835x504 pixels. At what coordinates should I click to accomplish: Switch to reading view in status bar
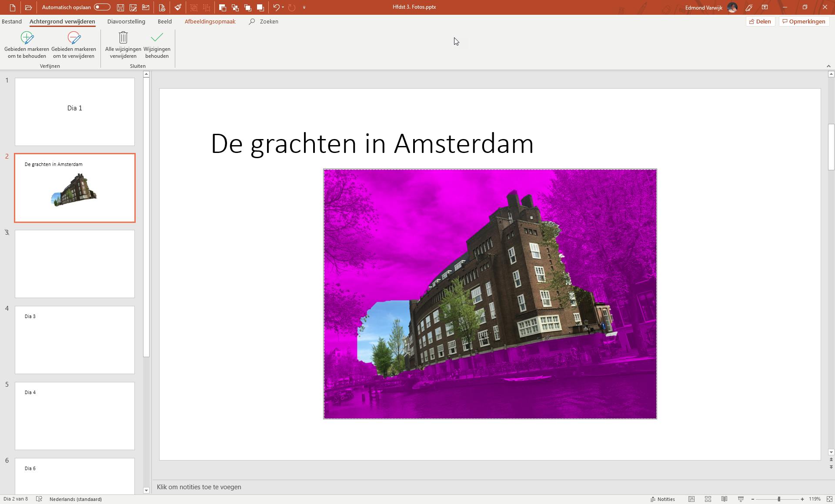coord(724,499)
